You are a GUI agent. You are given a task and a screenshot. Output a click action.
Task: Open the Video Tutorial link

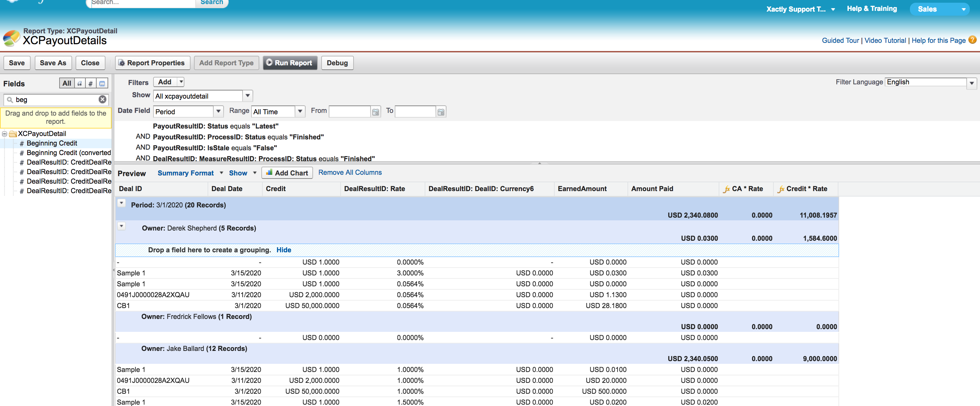[885, 40]
